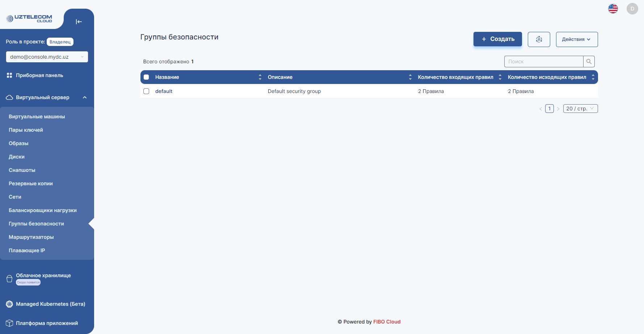Viewport: 644px width, 334px height.
Task: Click the Создать button
Action: coord(497,39)
